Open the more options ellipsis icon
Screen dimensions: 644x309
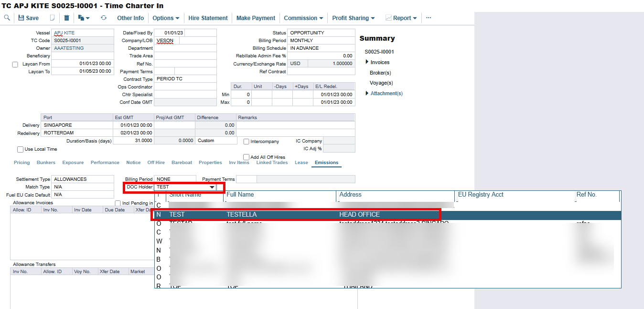[429, 18]
